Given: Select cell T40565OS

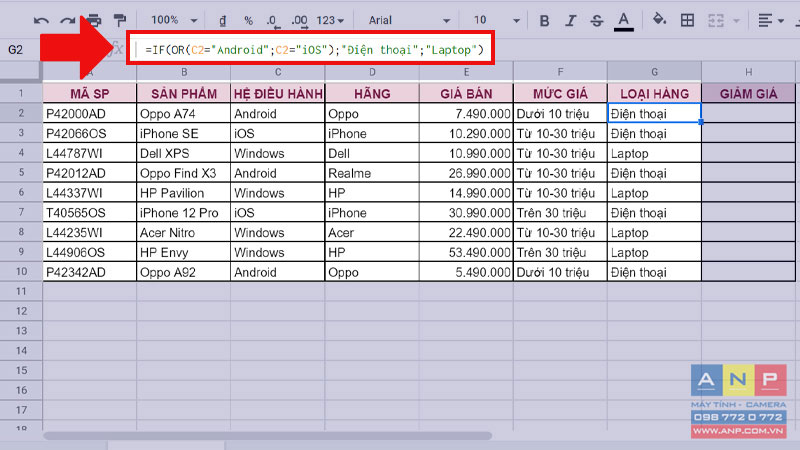Looking at the screenshot, I should coord(90,213).
